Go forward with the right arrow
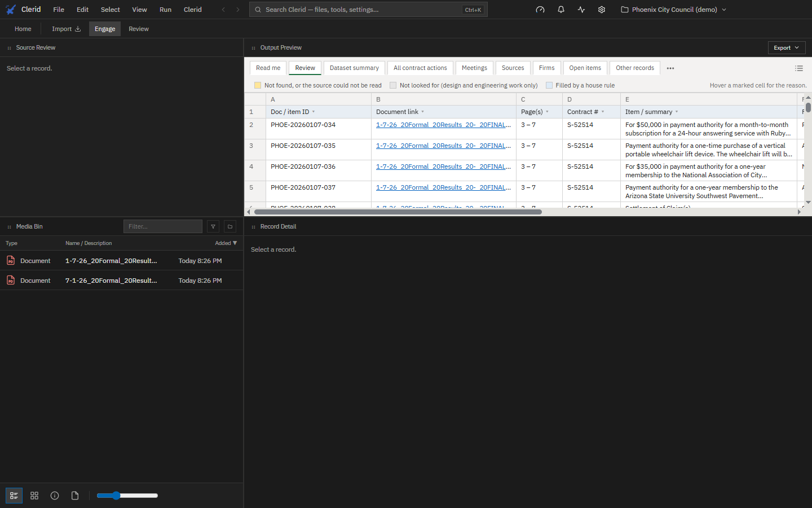Viewport: 812px width, 508px height. click(x=238, y=10)
